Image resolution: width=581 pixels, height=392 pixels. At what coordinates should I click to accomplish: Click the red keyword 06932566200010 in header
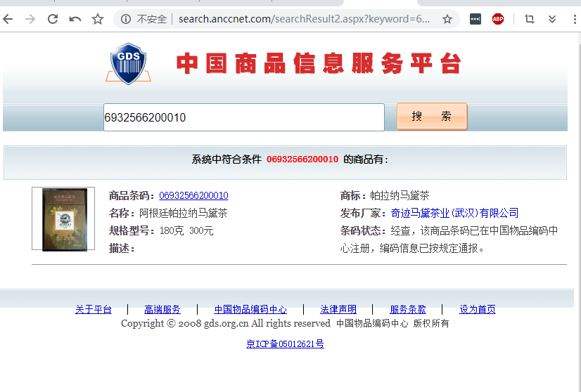tap(302, 159)
